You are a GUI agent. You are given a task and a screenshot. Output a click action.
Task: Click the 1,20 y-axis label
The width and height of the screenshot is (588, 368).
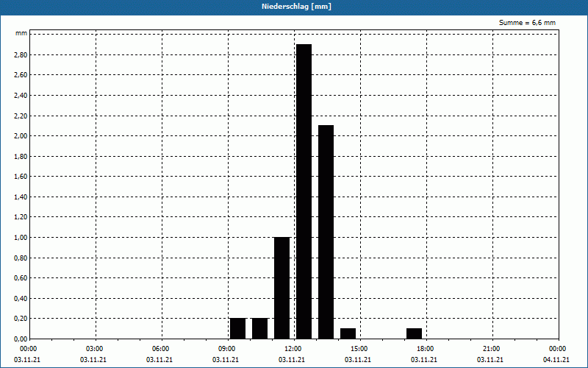(21, 217)
